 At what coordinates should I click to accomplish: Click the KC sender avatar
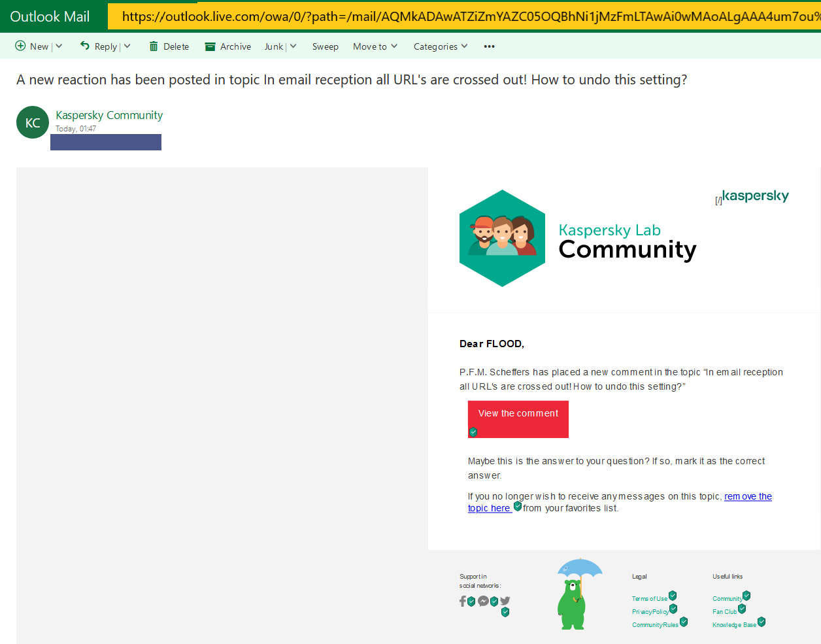(33, 122)
